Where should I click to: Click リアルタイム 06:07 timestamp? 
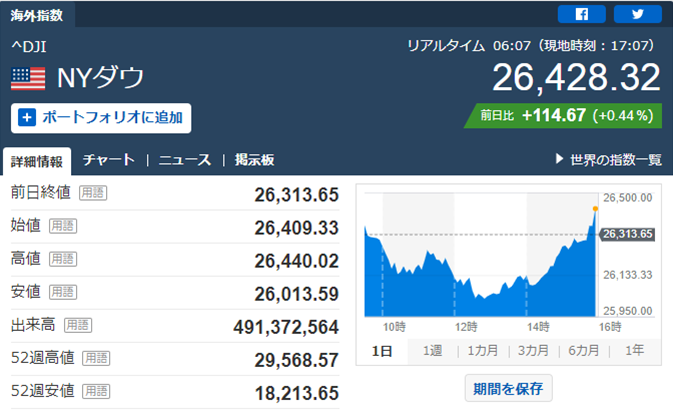(531, 46)
